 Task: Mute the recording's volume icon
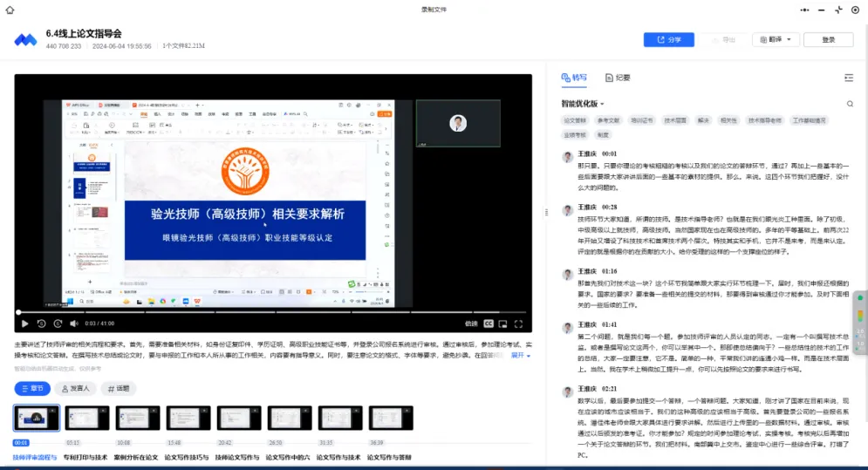coord(75,324)
